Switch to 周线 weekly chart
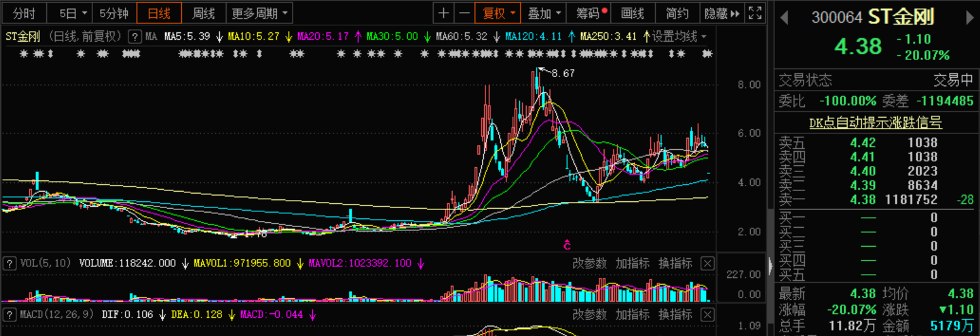 tap(203, 13)
